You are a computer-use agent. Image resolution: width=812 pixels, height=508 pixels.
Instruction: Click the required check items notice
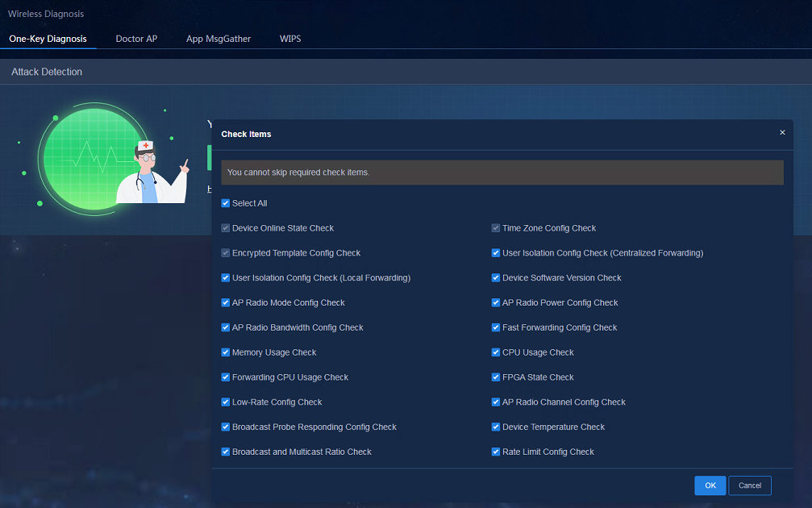pos(502,173)
